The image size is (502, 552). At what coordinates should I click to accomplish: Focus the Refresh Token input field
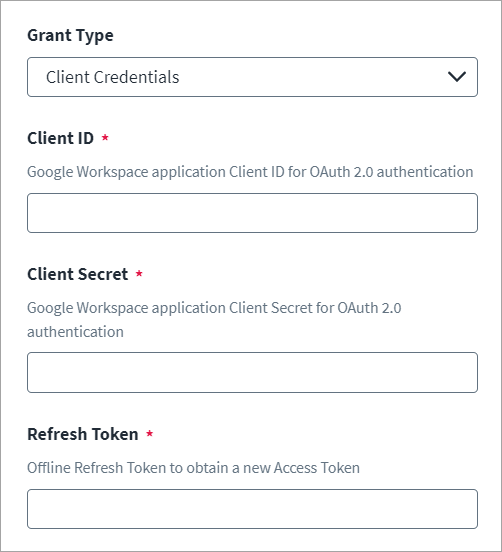pyautogui.click(x=252, y=509)
